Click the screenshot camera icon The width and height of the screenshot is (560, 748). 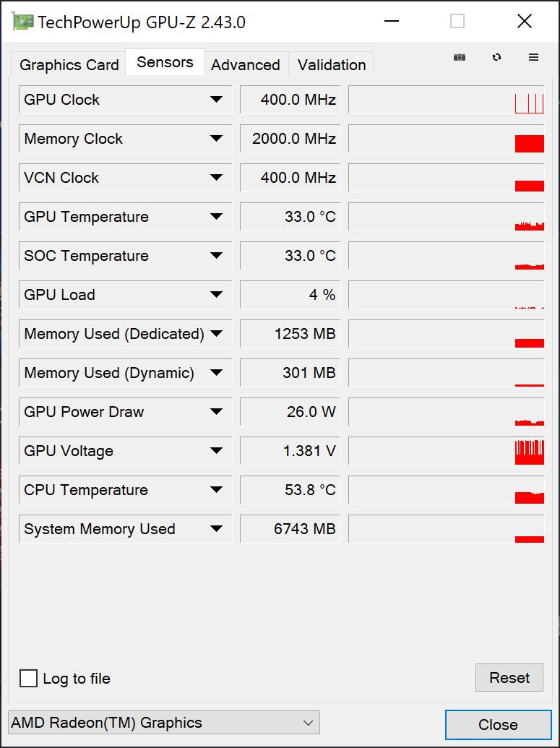pos(460,57)
